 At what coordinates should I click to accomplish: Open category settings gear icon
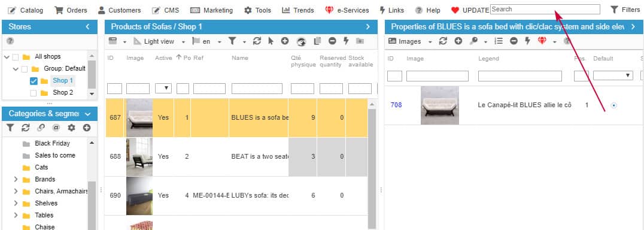[71, 128]
